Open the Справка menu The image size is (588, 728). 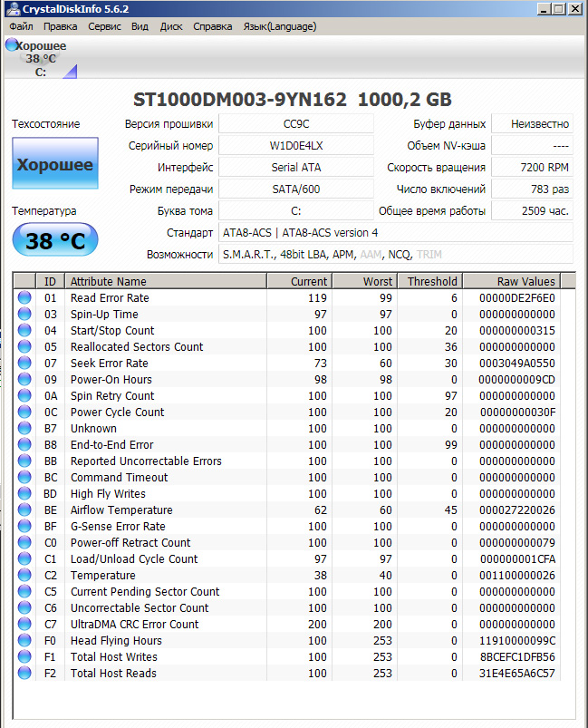pos(212,26)
